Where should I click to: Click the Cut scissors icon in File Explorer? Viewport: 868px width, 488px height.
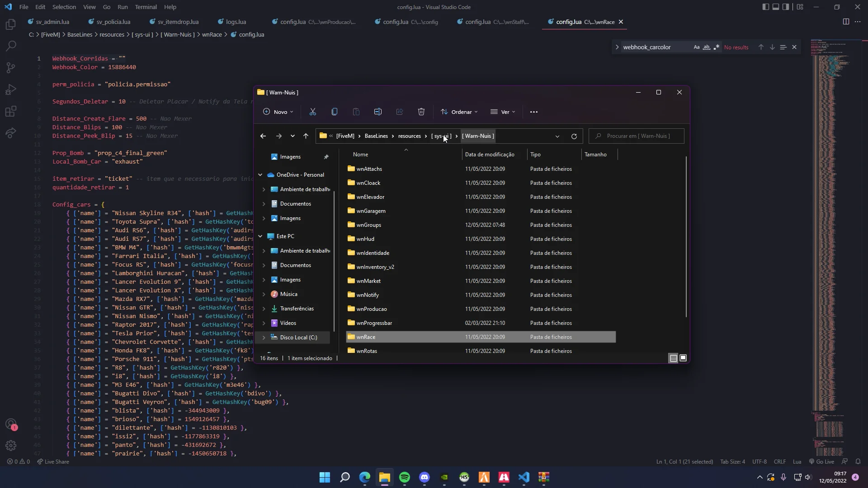[x=312, y=112]
